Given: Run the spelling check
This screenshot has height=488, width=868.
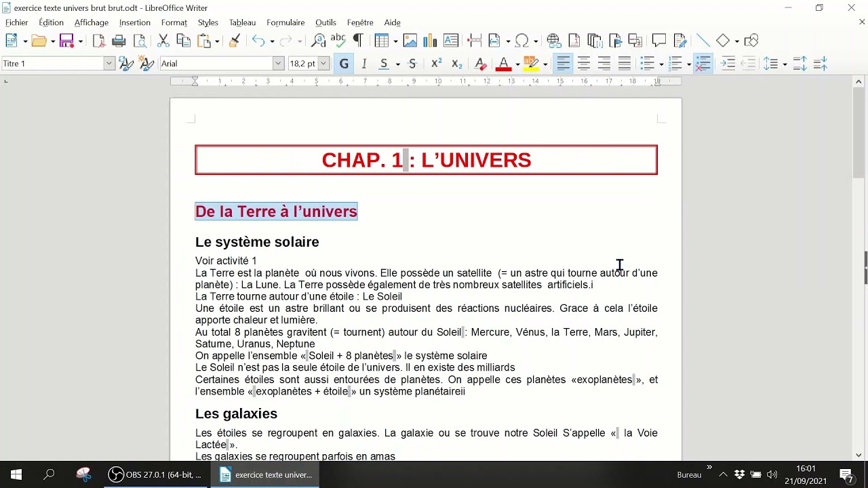Looking at the screenshot, I should tap(338, 41).
